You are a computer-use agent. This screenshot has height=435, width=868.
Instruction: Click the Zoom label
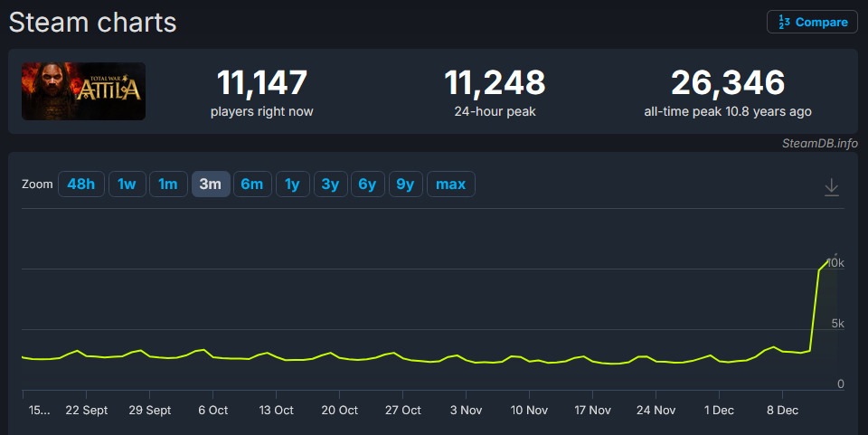pos(37,184)
